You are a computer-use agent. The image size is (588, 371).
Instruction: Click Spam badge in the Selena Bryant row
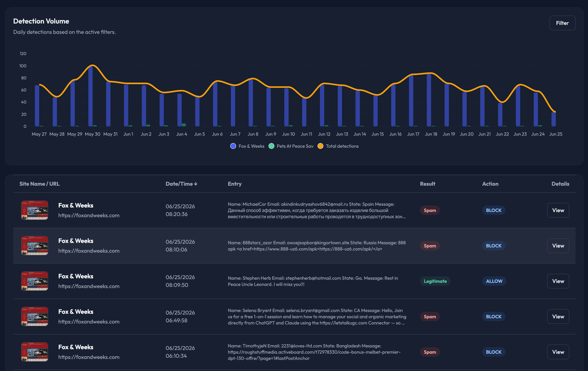[430, 316]
